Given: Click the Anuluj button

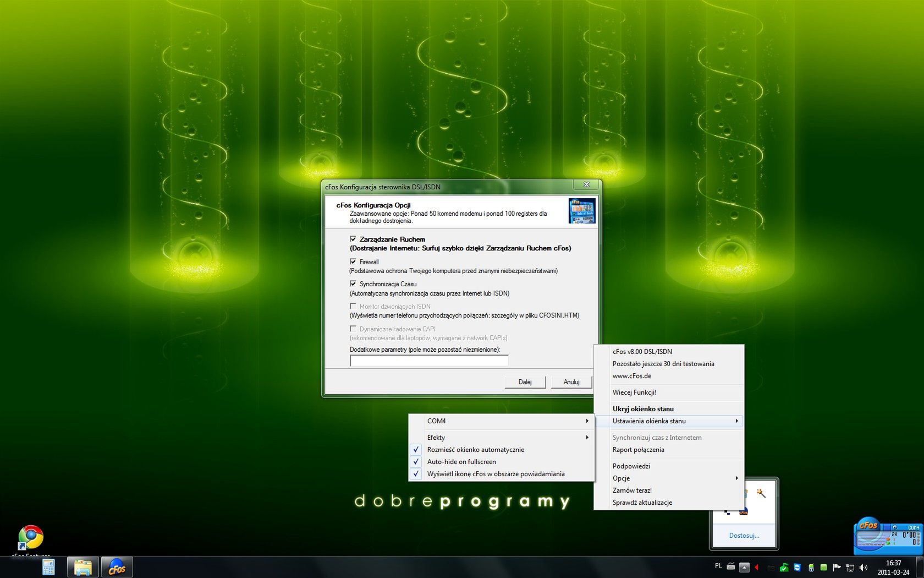Looking at the screenshot, I should (x=571, y=382).
